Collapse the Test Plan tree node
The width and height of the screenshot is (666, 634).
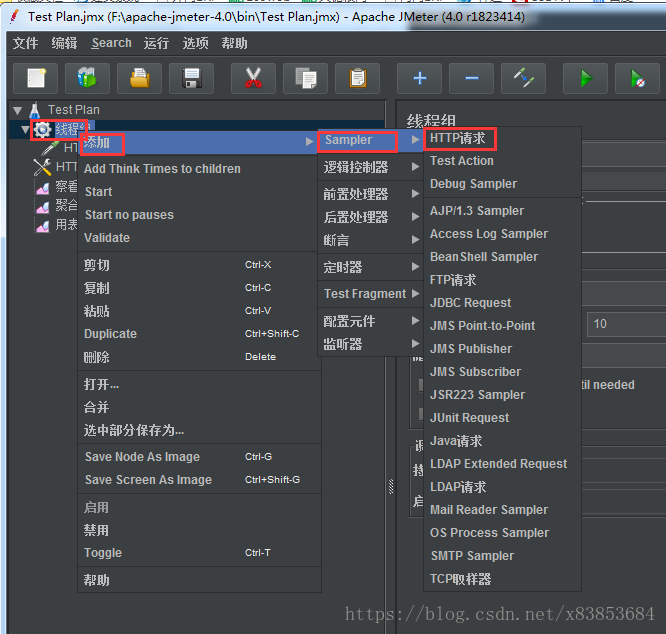(x=17, y=111)
